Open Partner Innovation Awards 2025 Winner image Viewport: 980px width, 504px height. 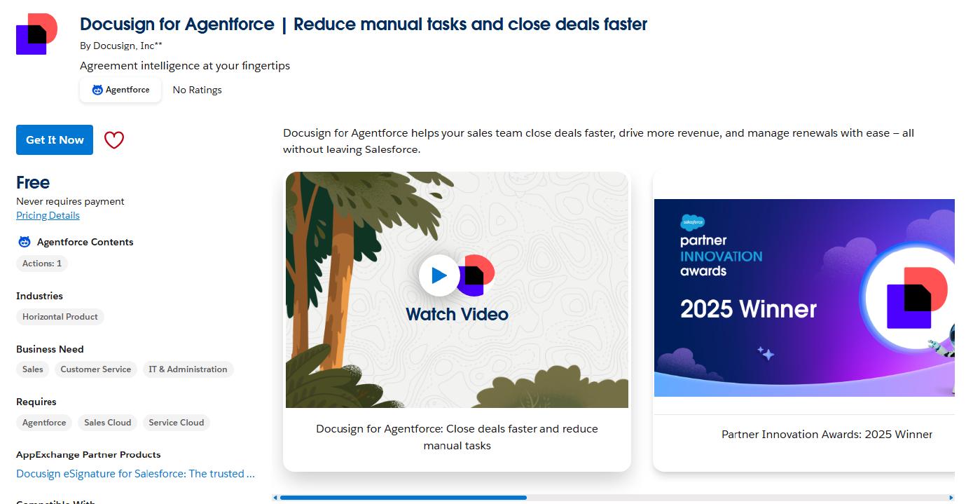(804, 298)
